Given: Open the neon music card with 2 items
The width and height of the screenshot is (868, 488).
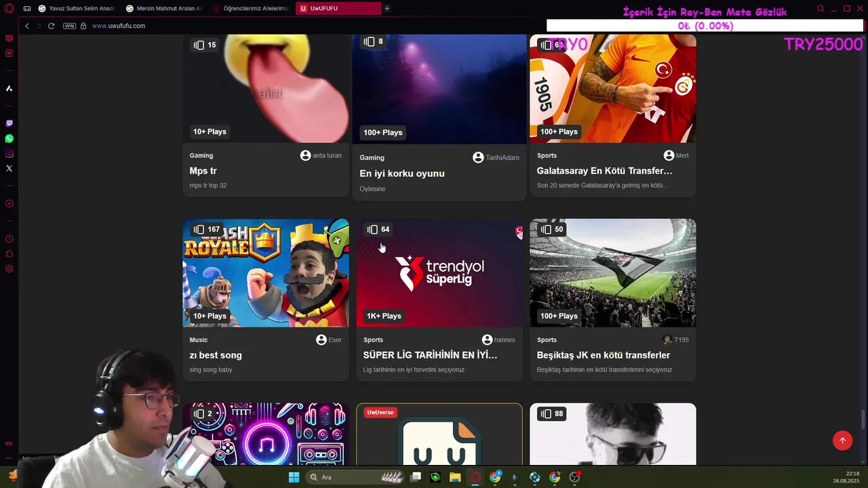Looking at the screenshot, I should 266,434.
